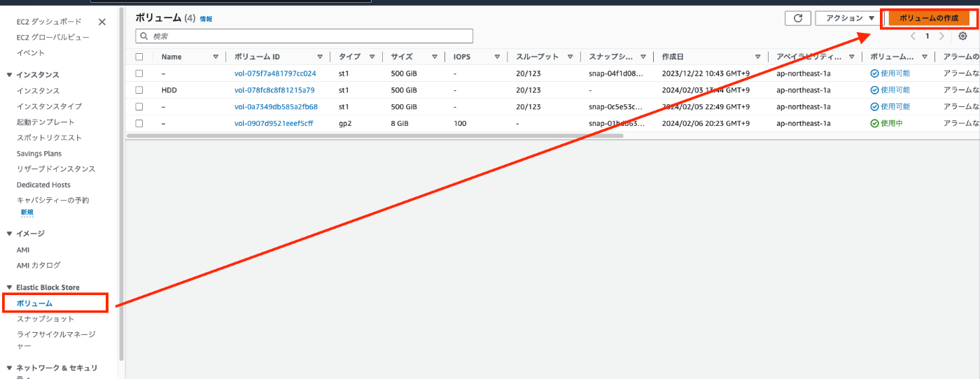Open volume vol-0907d9521eeef5cff link
The width and height of the screenshot is (980, 379).
coord(274,123)
